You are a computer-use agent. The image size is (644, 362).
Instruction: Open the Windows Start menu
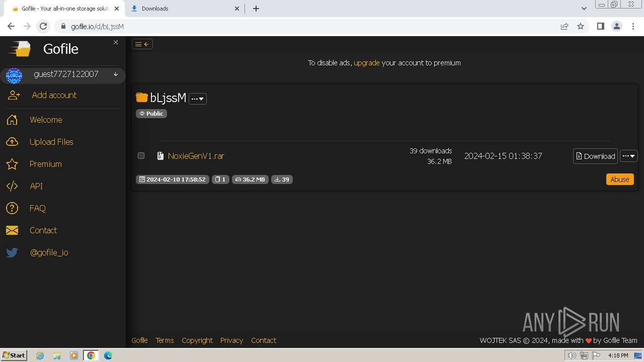tap(14, 355)
